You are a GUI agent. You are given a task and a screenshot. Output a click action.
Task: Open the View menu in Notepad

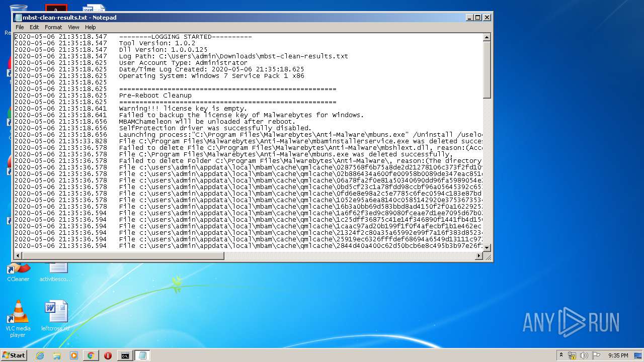pyautogui.click(x=73, y=27)
